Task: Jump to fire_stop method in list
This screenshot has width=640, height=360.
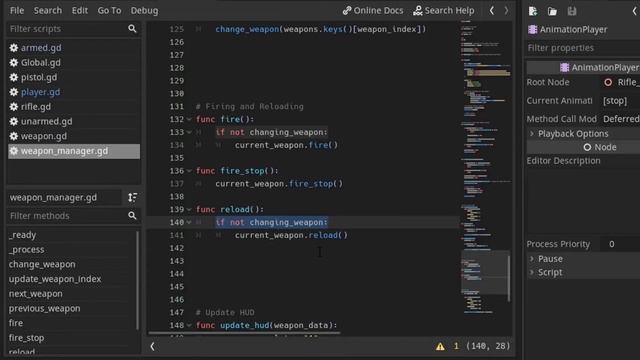Action: click(x=27, y=338)
